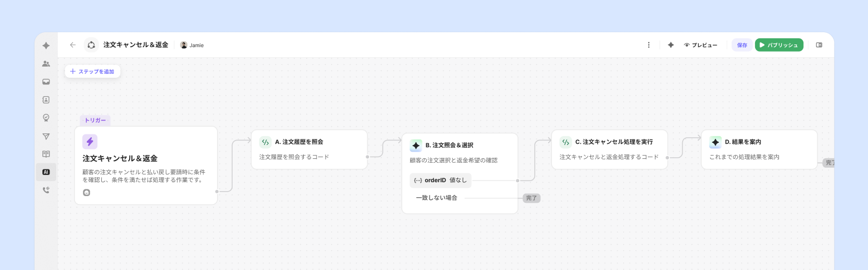Click the contacts card icon in sidebar

click(x=46, y=100)
